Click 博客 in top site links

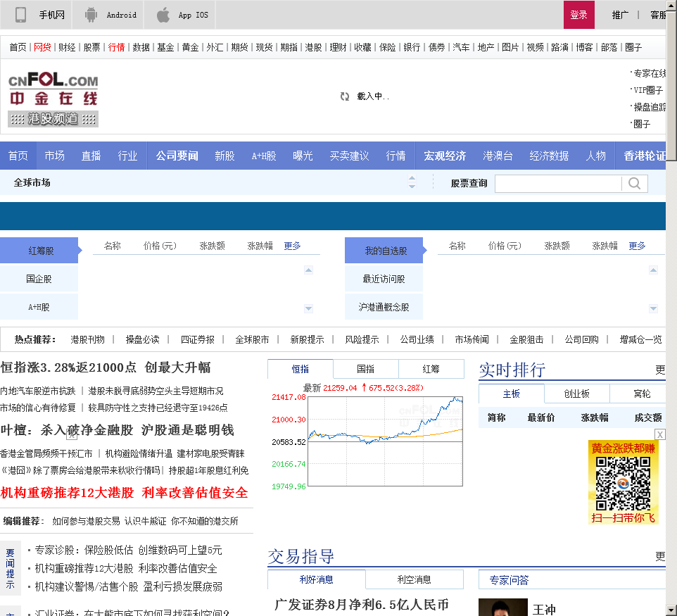click(x=585, y=47)
